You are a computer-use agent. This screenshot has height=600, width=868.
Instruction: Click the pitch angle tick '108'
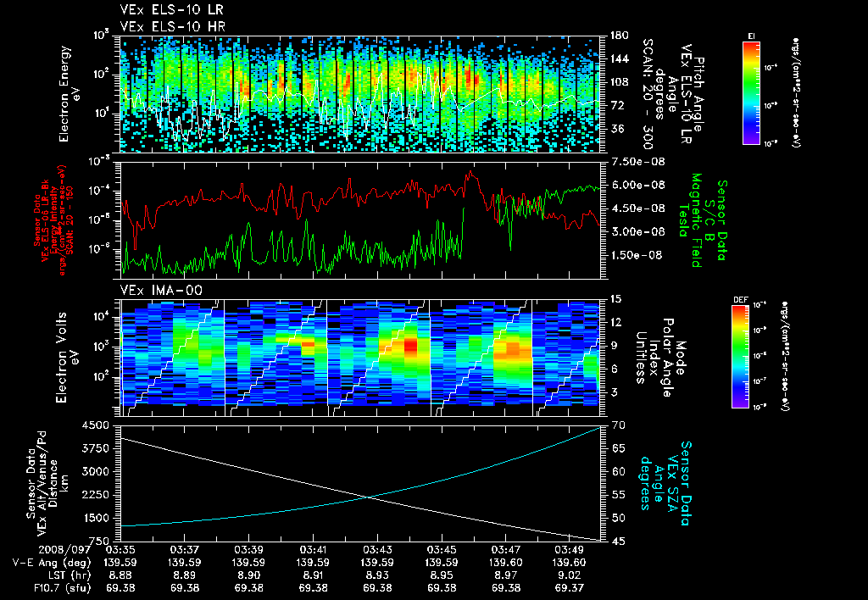pyautogui.click(x=620, y=82)
